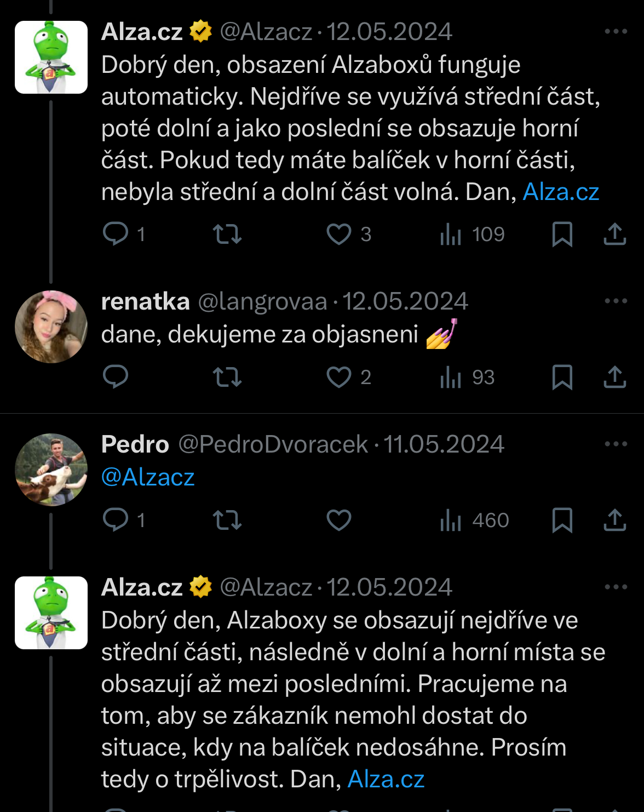This screenshot has height=812, width=644.
Task: Open the Alza.cz link in the top tweet
Action: (561, 192)
